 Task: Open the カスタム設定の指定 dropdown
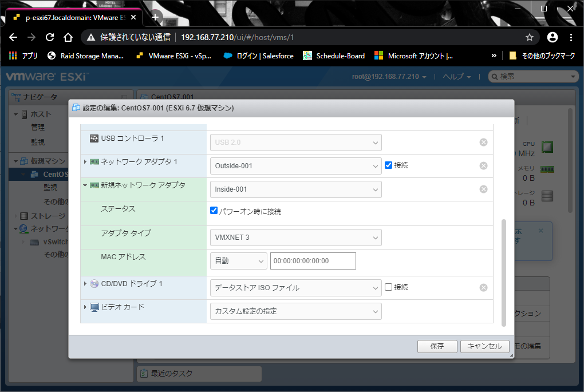tap(296, 311)
